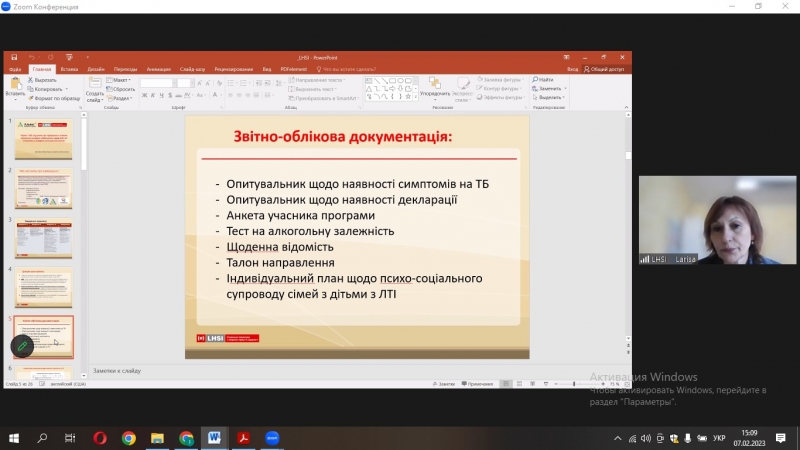Clear formatting with the eraser A icon

click(219, 83)
